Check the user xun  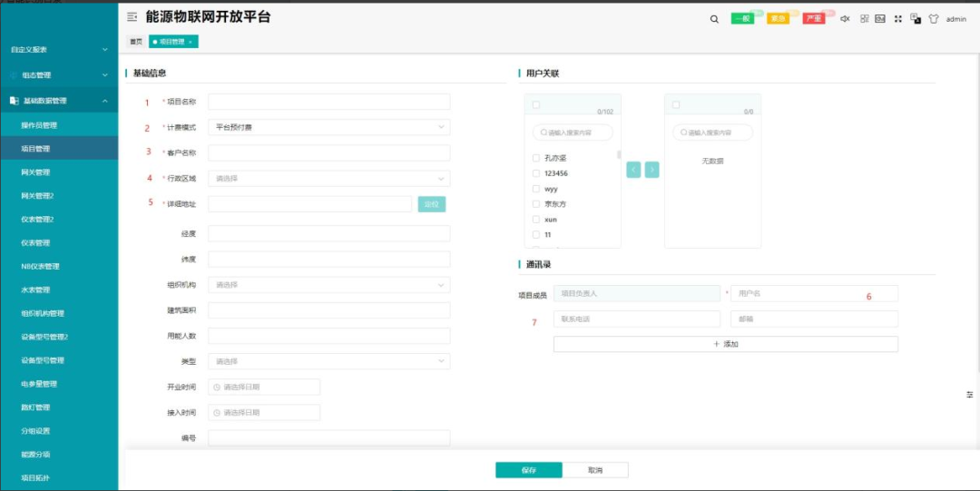pos(536,220)
